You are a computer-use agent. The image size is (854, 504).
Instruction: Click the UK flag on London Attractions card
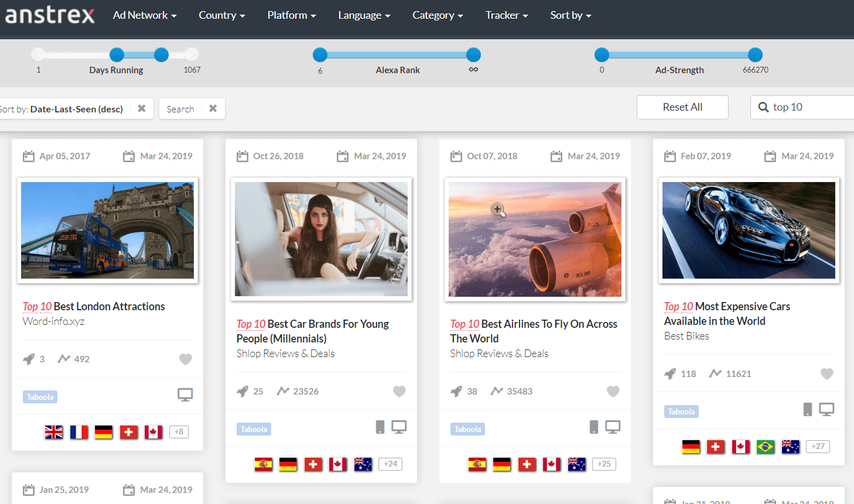[54, 432]
